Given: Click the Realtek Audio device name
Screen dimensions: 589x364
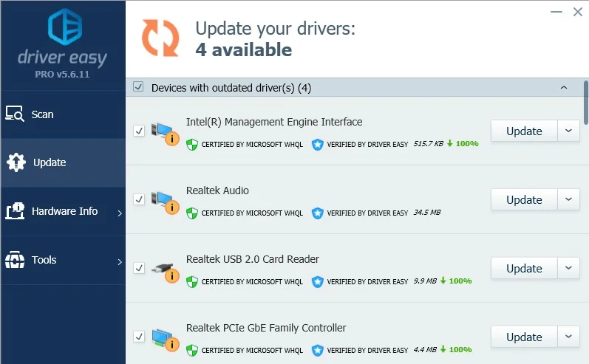Looking at the screenshot, I should [217, 190].
